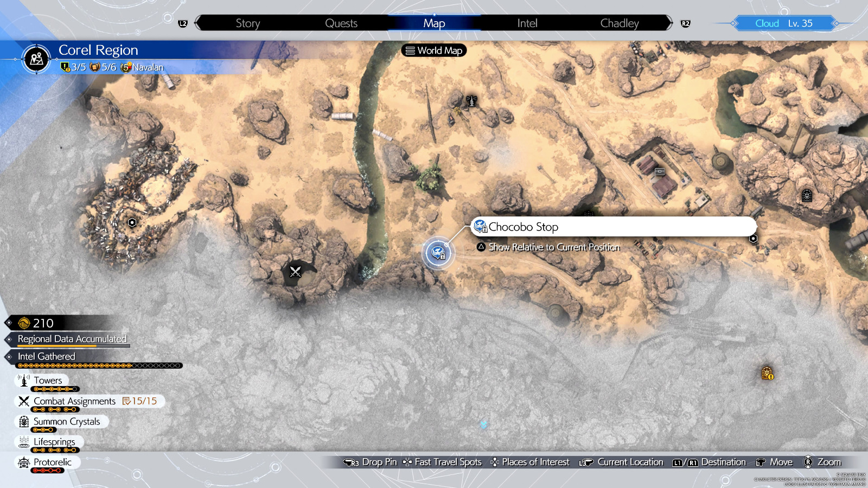The width and height of the screenshot is (868, 488).
Task: Open the World Map view
Action: [434, 50]
